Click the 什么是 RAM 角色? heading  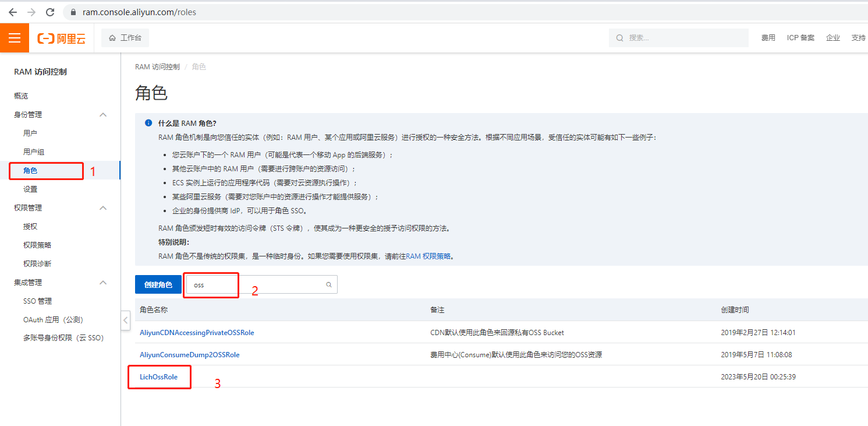pyautogui.click(x=187, y=123)
